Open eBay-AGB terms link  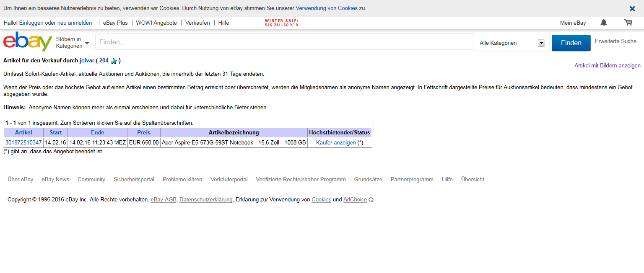pyautogui.click(x=164, y=200)
